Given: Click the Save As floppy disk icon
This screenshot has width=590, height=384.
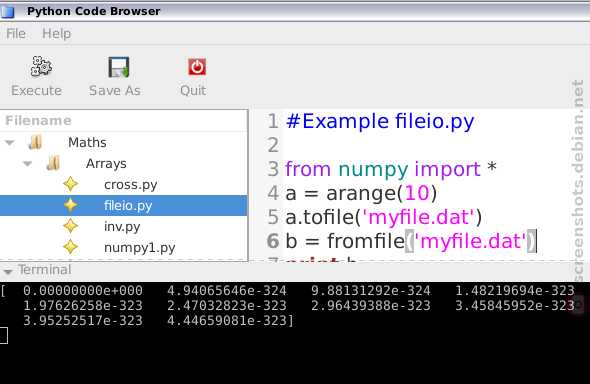Looking at the screenshot, I should (x=119, y=67).
